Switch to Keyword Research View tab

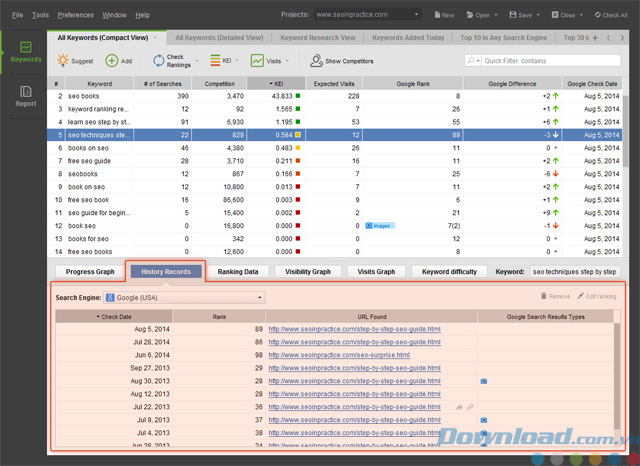click(x=319, y=38)
